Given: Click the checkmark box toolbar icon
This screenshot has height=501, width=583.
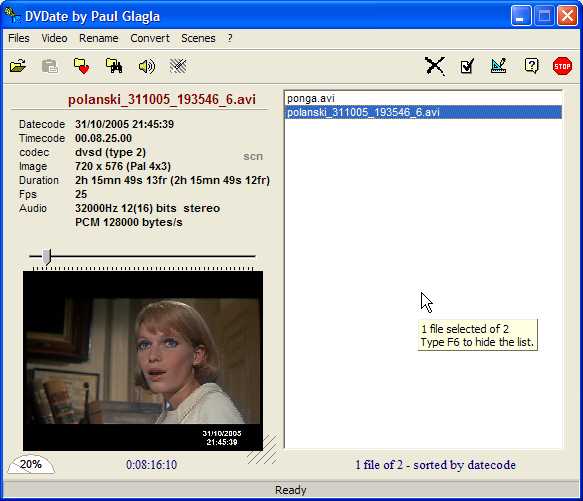Looking at the screenshot, I should click(x=467, y=66).
